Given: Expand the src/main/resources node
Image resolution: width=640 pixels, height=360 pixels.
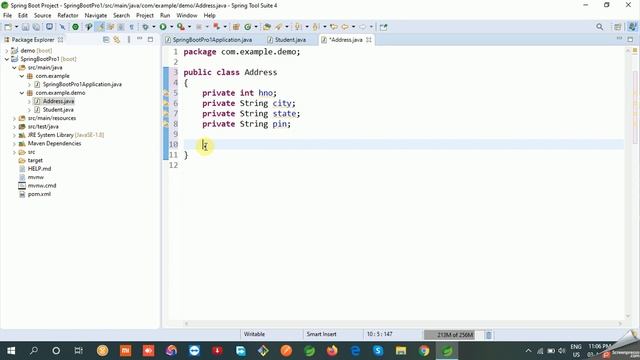Looking at the screenshot, I should [x=14, y=118].
